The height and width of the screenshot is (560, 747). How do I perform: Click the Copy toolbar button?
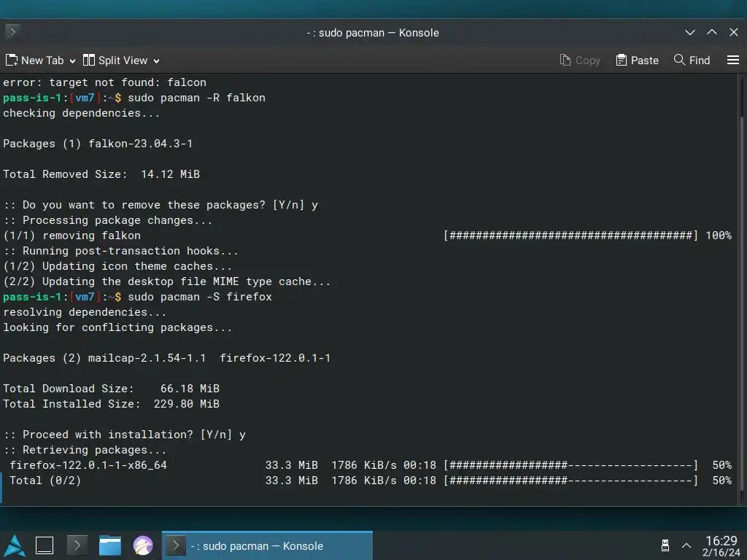[x=580, y=61]
